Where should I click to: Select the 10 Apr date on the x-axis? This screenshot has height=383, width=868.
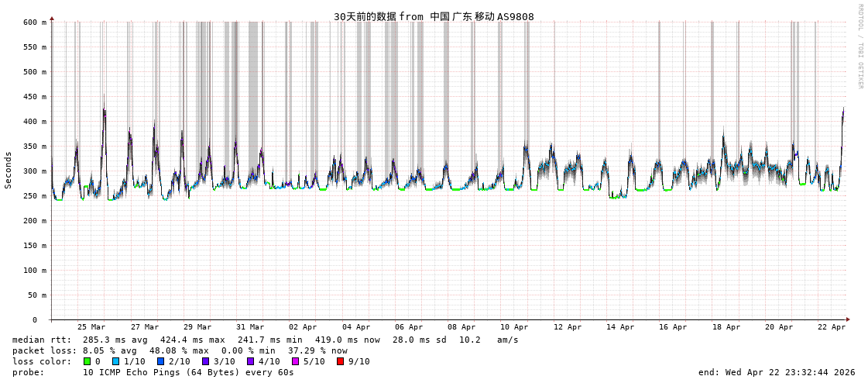point(514,327)
